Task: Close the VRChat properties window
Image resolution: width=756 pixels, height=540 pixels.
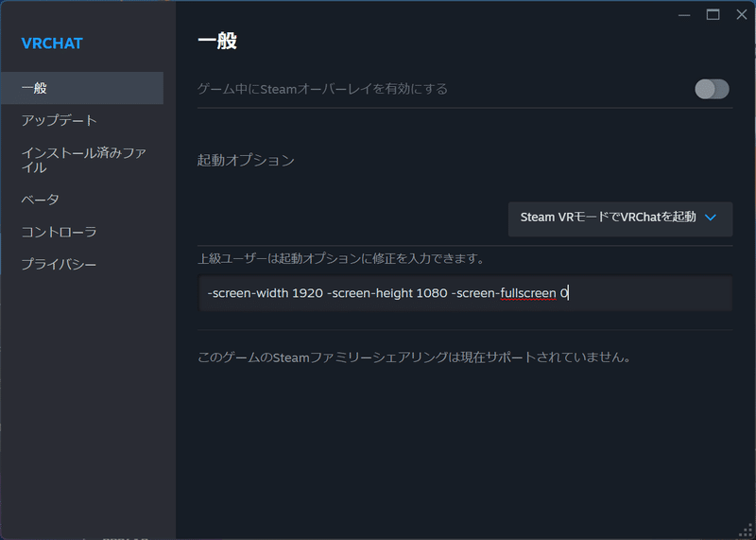Action: (742, 15)
